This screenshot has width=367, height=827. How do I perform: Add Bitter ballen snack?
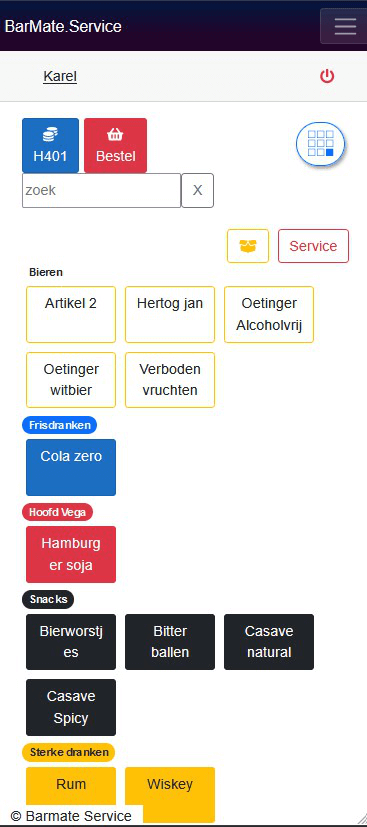coord(170,642)
